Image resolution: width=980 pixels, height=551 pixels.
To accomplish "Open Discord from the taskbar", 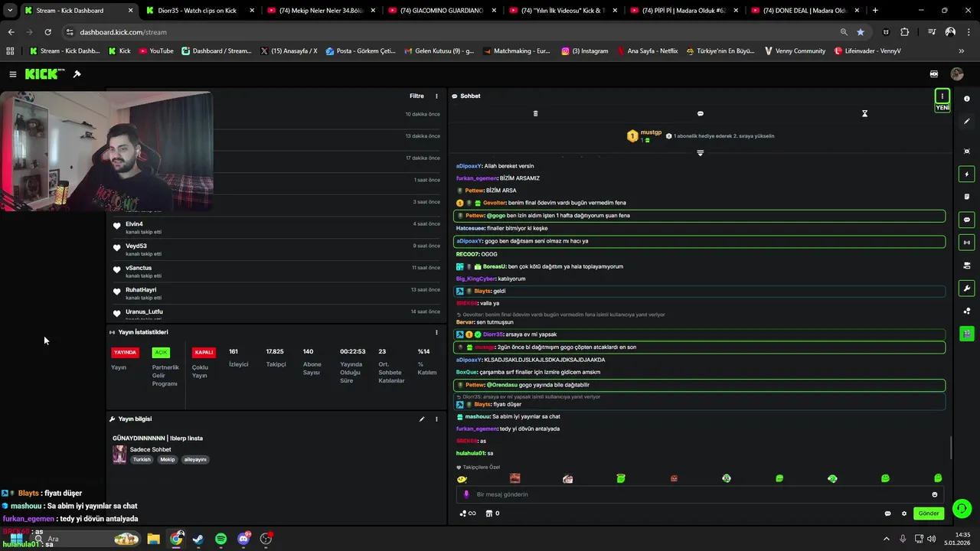I will pyautogui.click(x=244, y=539).
